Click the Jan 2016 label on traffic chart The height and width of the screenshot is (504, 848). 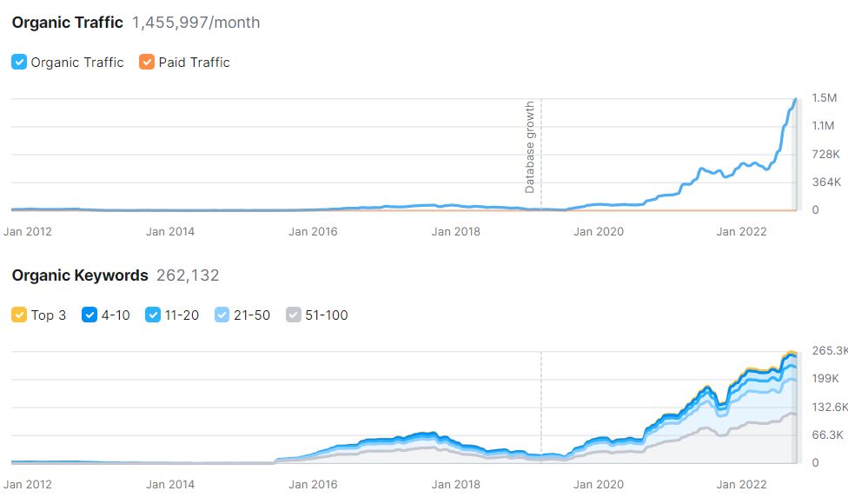(x=313, y=231)
